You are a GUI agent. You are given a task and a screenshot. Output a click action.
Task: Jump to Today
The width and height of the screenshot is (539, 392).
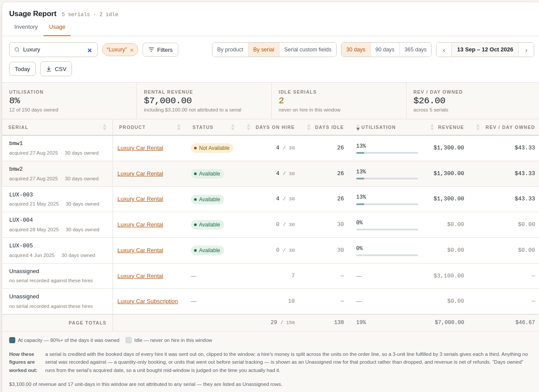22,69
